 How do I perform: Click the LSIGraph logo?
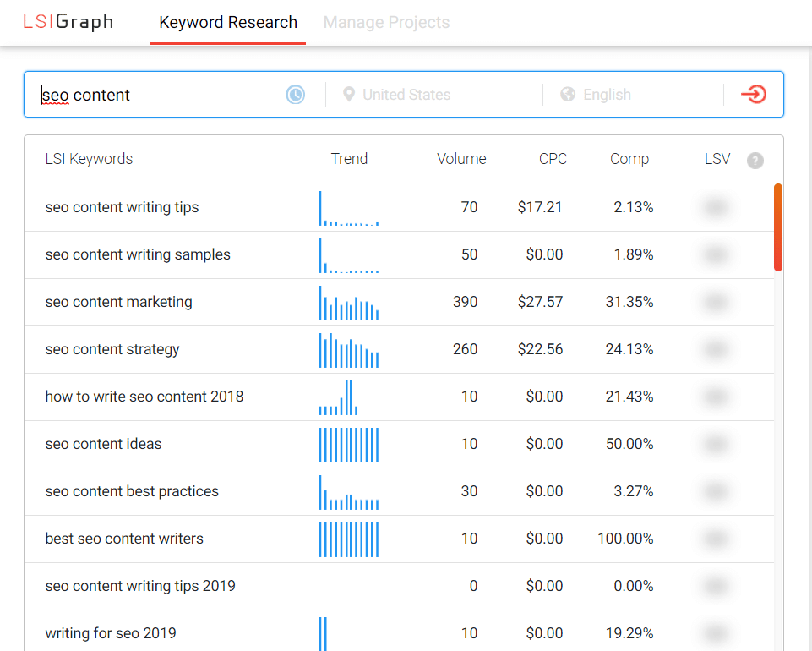click(x=68, y=22)
